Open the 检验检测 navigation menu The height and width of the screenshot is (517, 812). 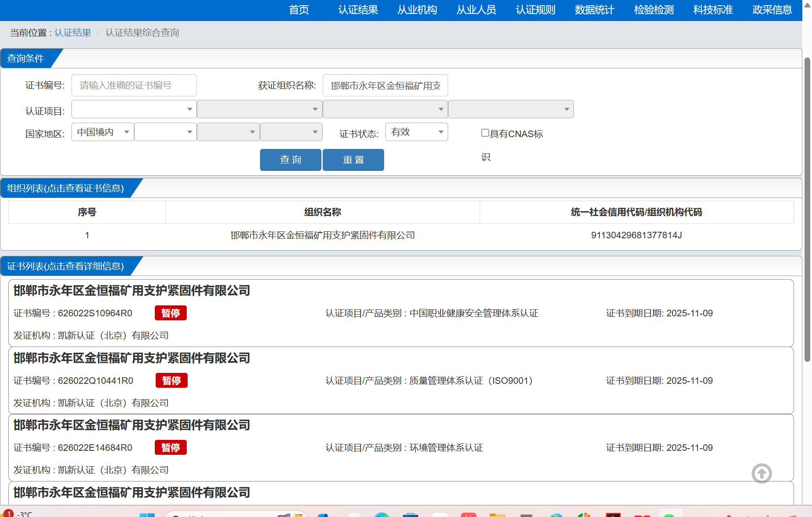tap(654, 10)
